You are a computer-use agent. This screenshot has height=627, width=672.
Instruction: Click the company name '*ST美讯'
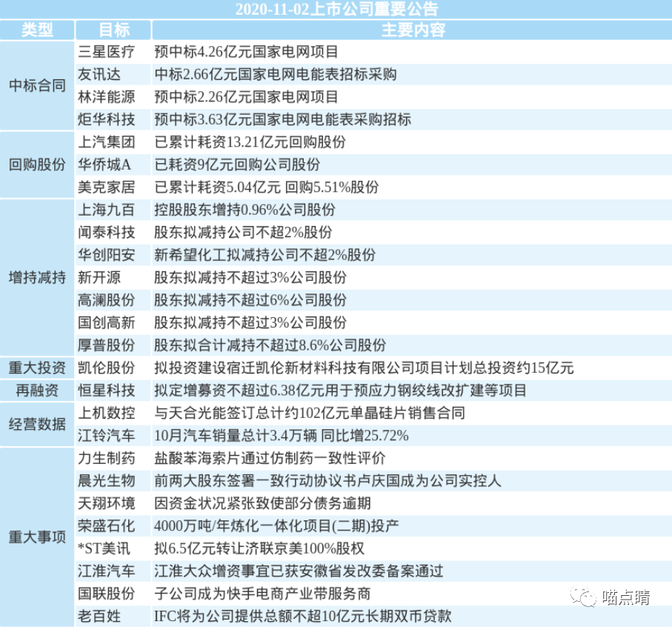[104, 548]
